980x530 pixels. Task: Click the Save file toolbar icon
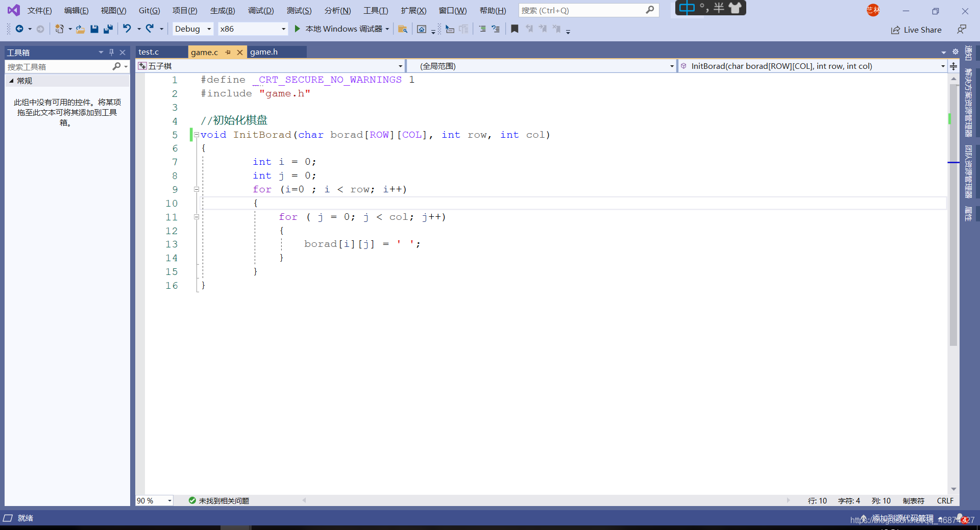pos(94,29)
